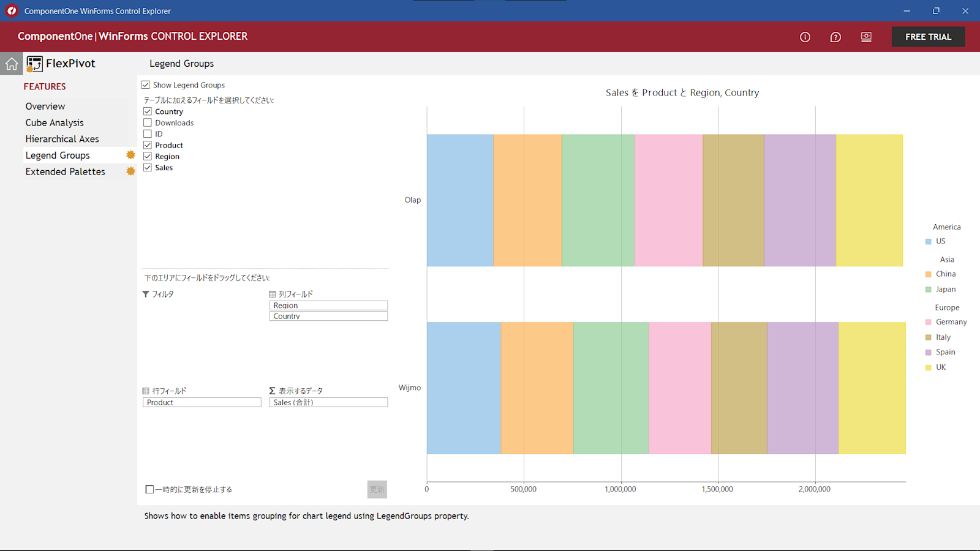
Task: Open the Hierarchical Axes feature
Action: coord(62,139)
